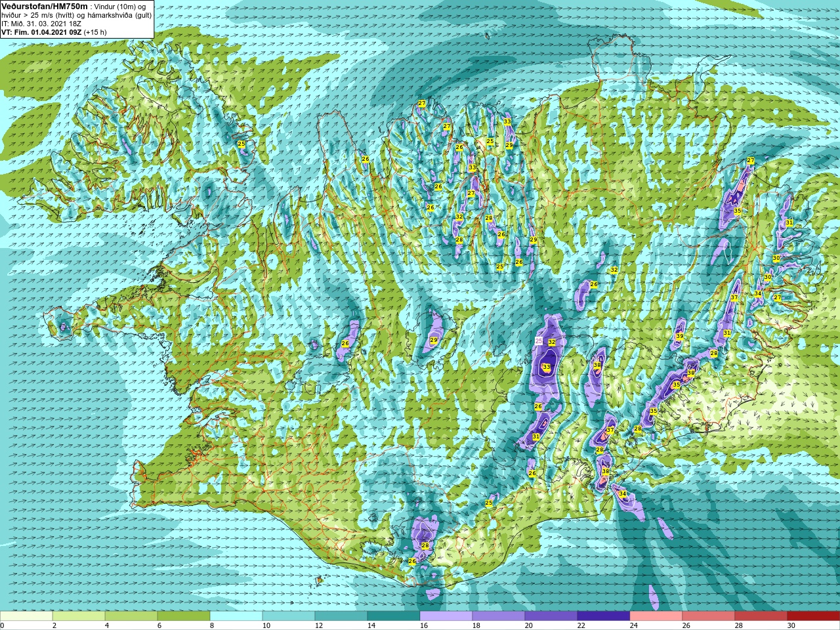Pick the 20–22 m/s violet legend swatch
The height and width of the screenshot is (630, 840).
(x=551, y=616)
